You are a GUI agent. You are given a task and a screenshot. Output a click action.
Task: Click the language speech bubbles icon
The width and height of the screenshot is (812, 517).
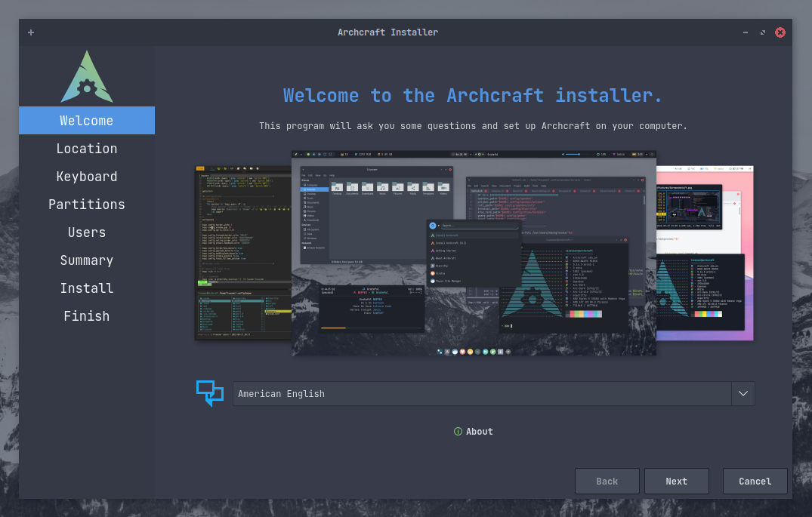(210, 393)
